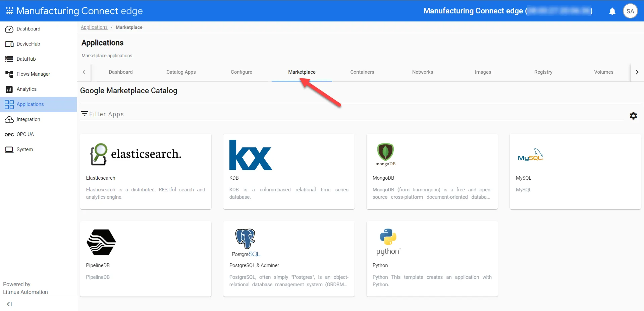Open the PostgreSQL elephant logo
The width and height of the screenshot is (644, 311).
click(246, 243)
